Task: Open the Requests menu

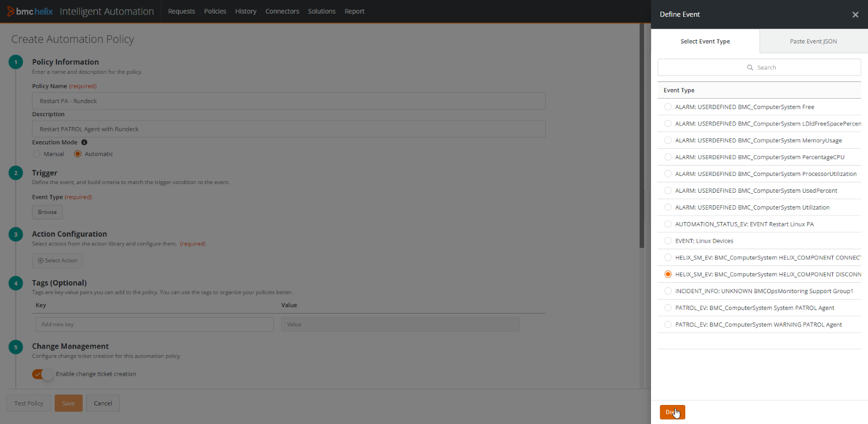Action: (x=181, y=11)
